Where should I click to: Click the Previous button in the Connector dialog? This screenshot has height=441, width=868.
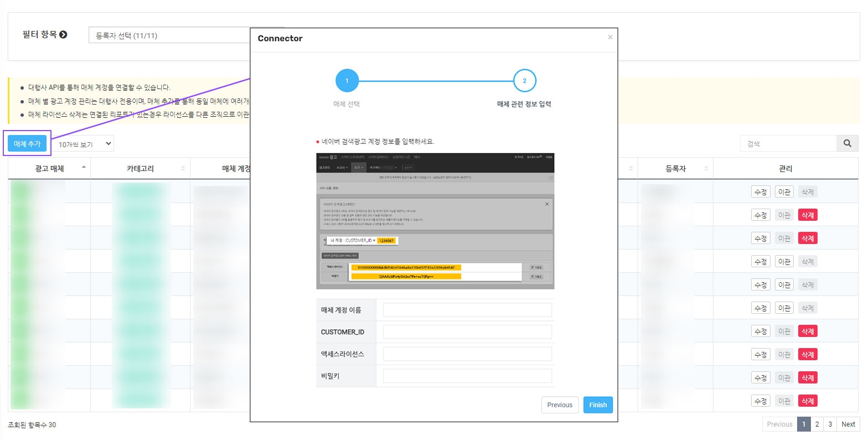[x=559, y=405]
